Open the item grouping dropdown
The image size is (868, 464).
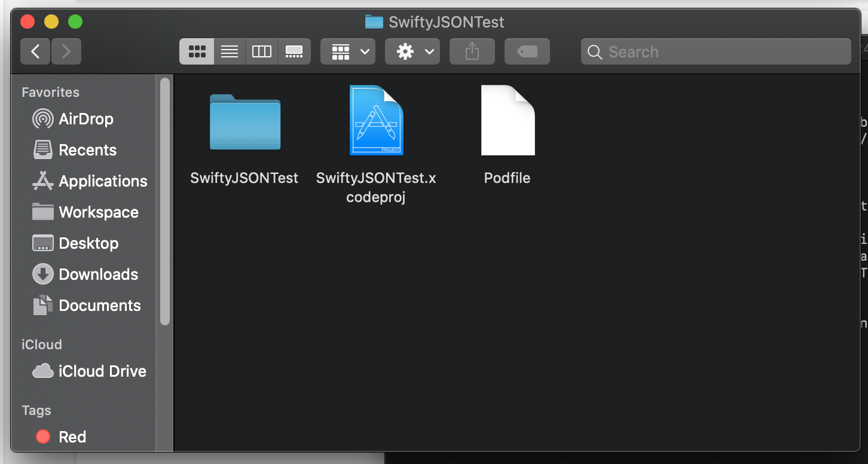[x=348, y=52]
